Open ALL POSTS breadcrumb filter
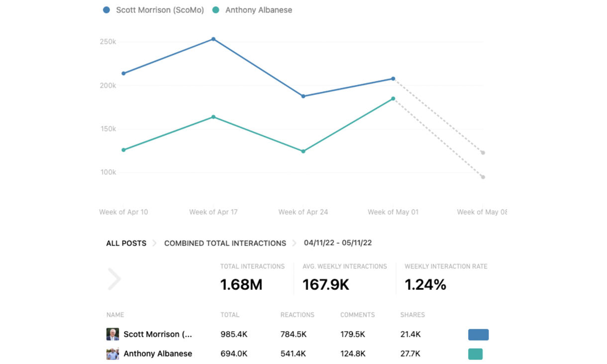Image resolution: width=607 pixels, height=364 pixels. pyautogui.click(x=126, y=243)
